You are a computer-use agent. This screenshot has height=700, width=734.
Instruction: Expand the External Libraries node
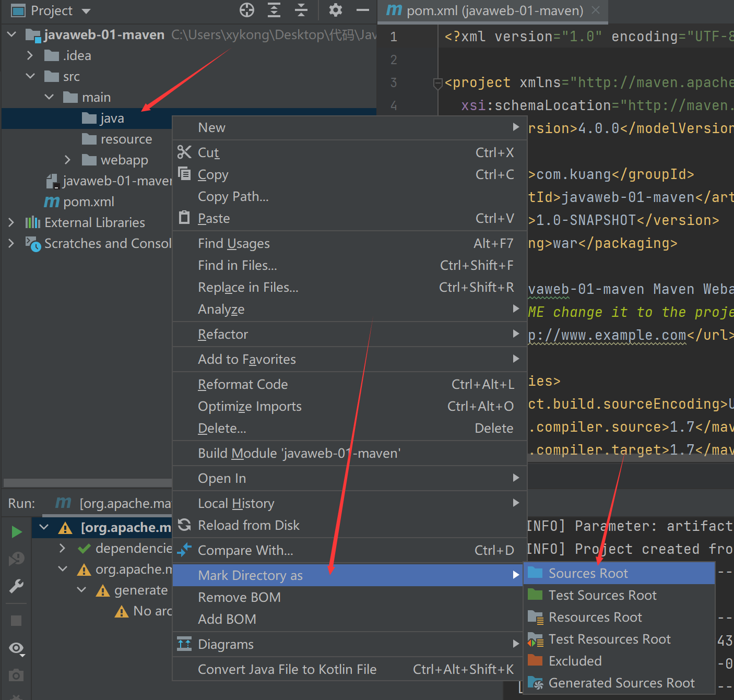point(11,222)
